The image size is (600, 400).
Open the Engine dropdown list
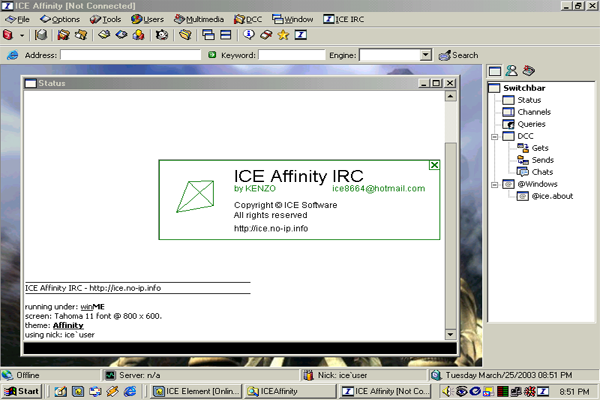(426, 55)
